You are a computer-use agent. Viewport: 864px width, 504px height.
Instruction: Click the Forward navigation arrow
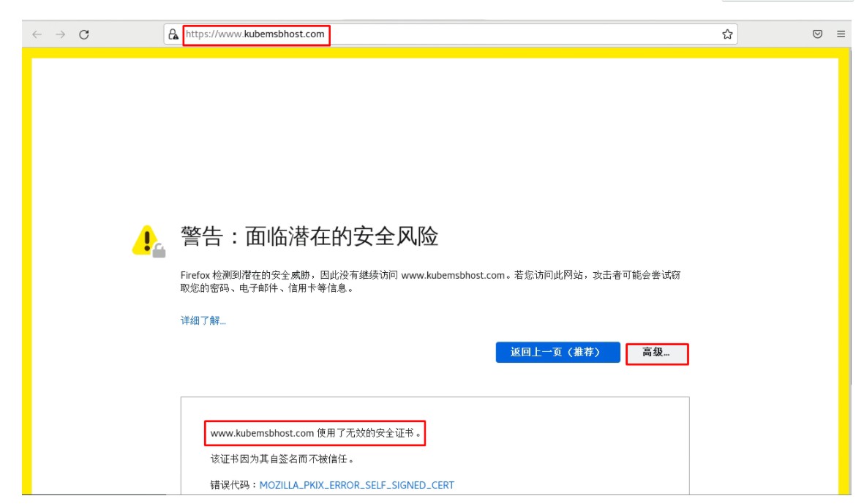tap(61, 34)
